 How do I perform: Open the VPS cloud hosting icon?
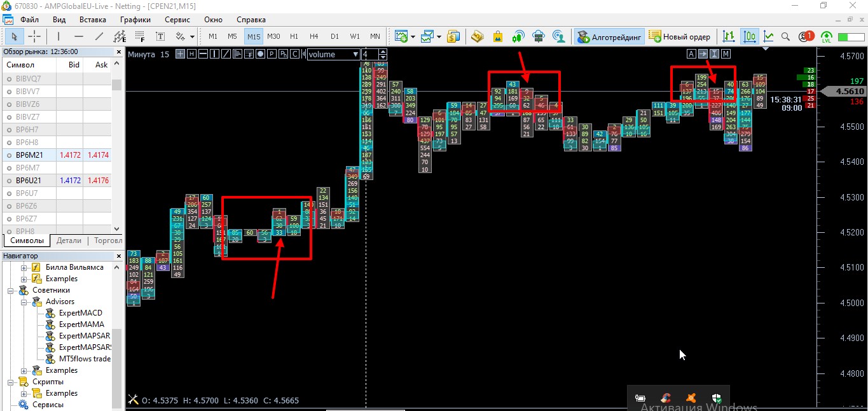(x=539, y=36)
